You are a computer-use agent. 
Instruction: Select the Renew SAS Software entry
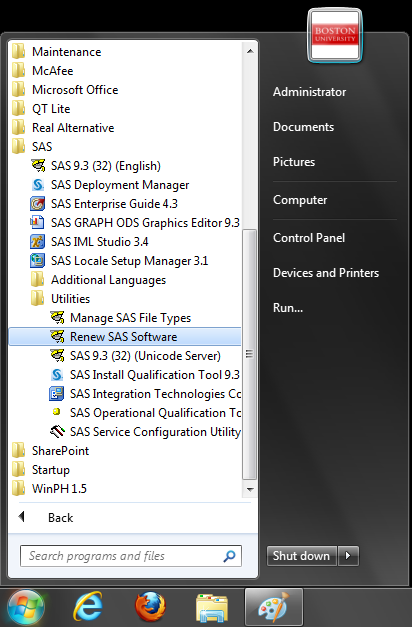(125, 337)
